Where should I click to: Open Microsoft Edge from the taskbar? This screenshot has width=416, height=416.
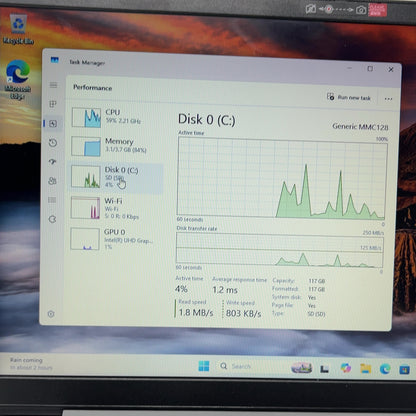(385, 369)
